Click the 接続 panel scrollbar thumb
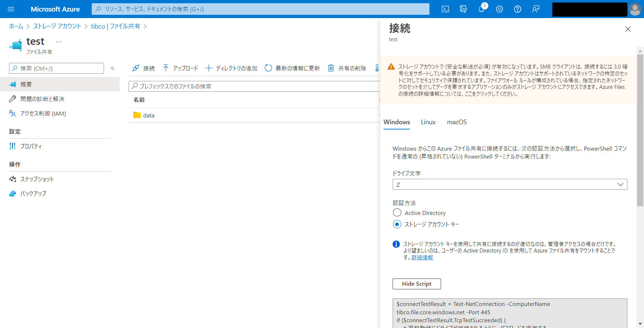 click(640, 131)
